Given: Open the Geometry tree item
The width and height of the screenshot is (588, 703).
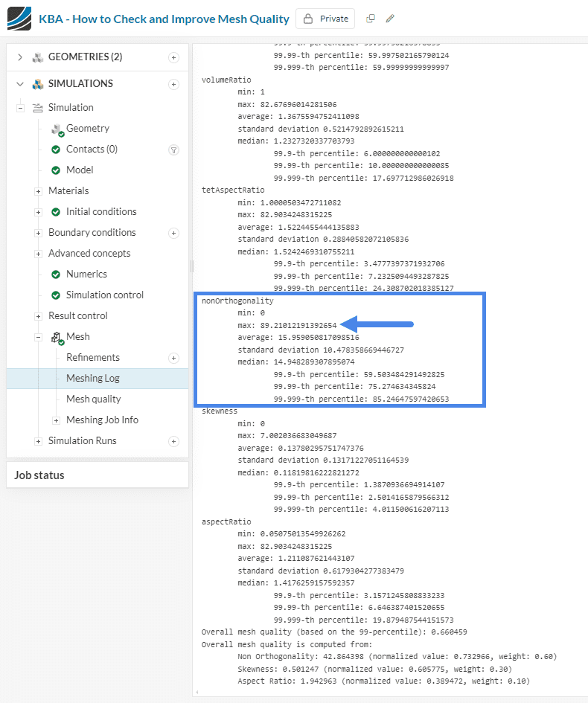Looking at the screenshot, I should pyautogui.click(x=88, y=128).
